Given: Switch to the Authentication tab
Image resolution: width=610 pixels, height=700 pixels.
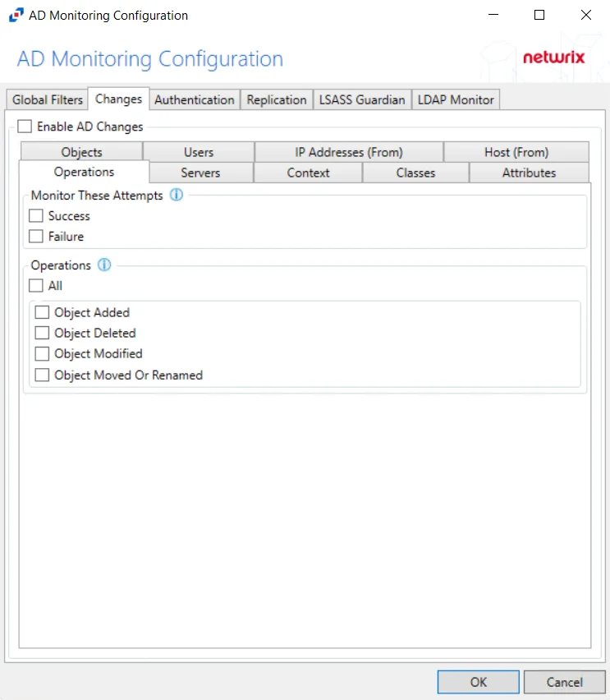Looking at the screenshot, I should [195, 99].
